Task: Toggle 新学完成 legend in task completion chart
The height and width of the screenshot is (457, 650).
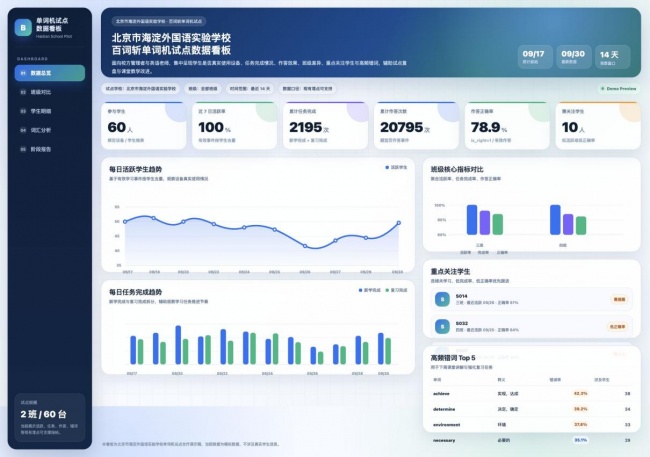Action: click(x=369, y=290)
